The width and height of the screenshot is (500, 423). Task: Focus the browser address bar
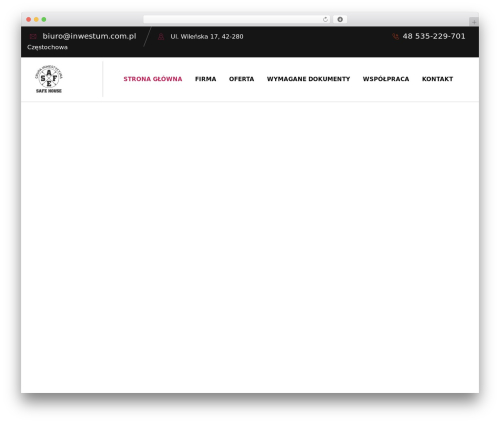[x=237, y=19]
